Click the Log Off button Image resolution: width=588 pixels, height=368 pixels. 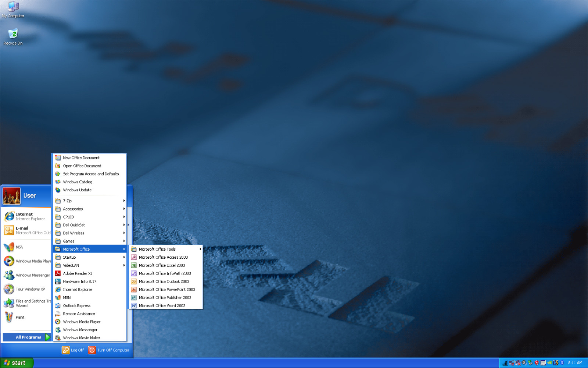(73, 350)
